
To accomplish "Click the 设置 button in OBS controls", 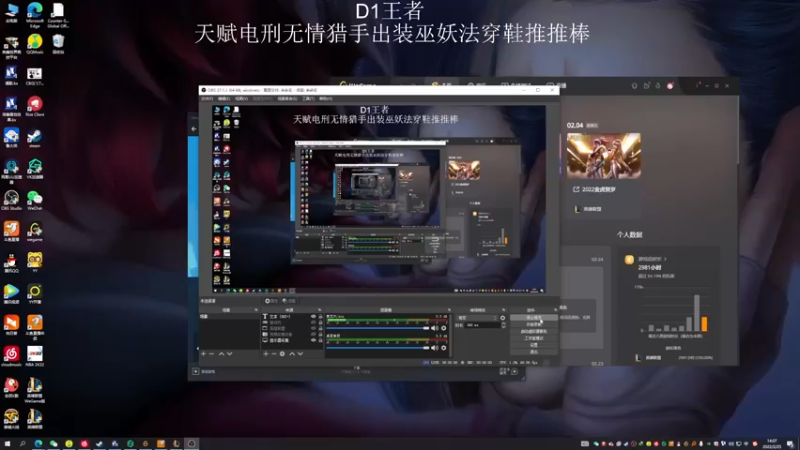I will click(534, 345).
